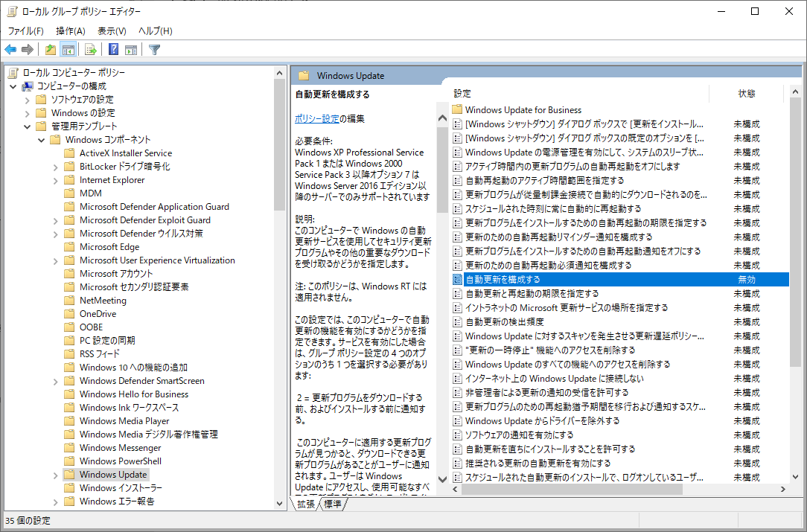Go back using the blue left arrow
This screenshot has height=532, width=807.
tap(10, 49)
